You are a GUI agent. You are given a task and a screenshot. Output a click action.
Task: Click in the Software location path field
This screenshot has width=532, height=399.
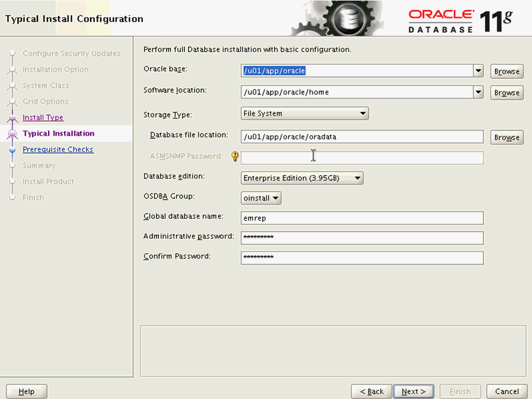point(357,92)
